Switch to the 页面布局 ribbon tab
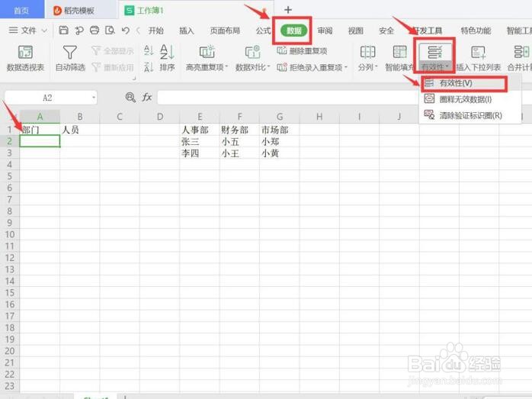 pos(225,31)
